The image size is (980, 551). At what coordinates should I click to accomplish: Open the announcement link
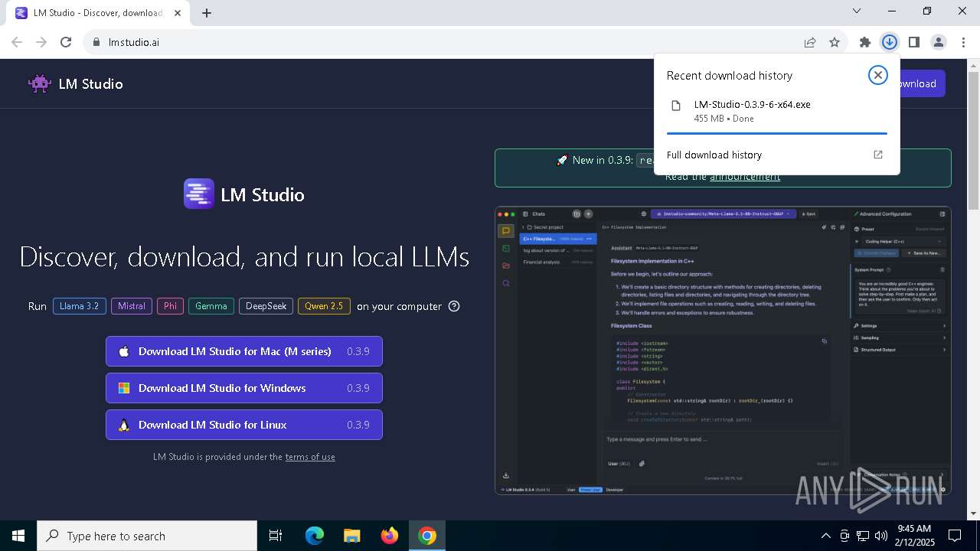[x=745, y=177]
